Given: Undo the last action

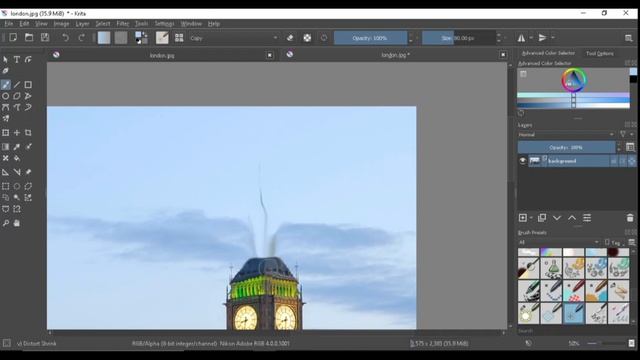Looking at the screenshot, I should pyautogui.click(x=65, y=38).
